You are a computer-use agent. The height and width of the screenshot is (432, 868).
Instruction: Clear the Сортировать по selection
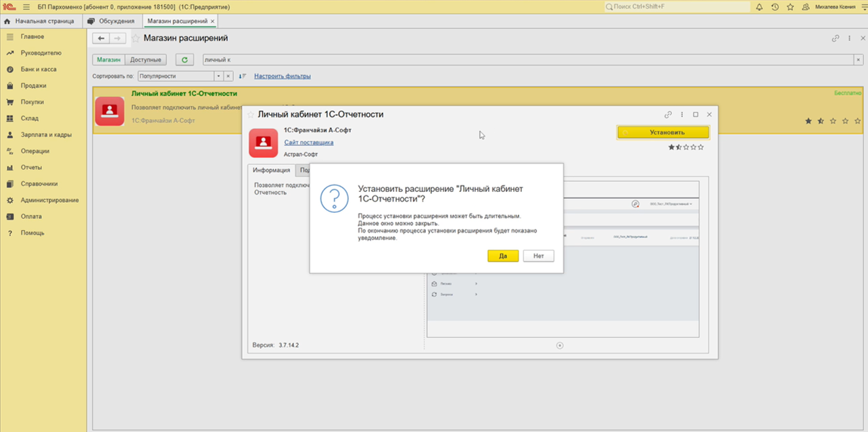coord(228,76)
